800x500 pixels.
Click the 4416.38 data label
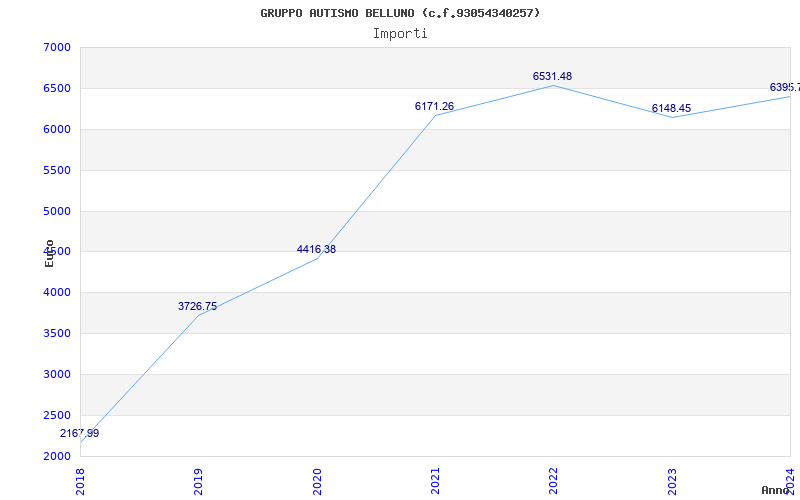(x=316, y=249)
